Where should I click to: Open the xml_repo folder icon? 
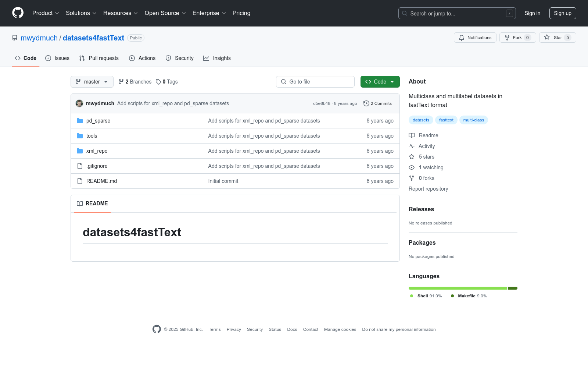[x=80, y=151]
